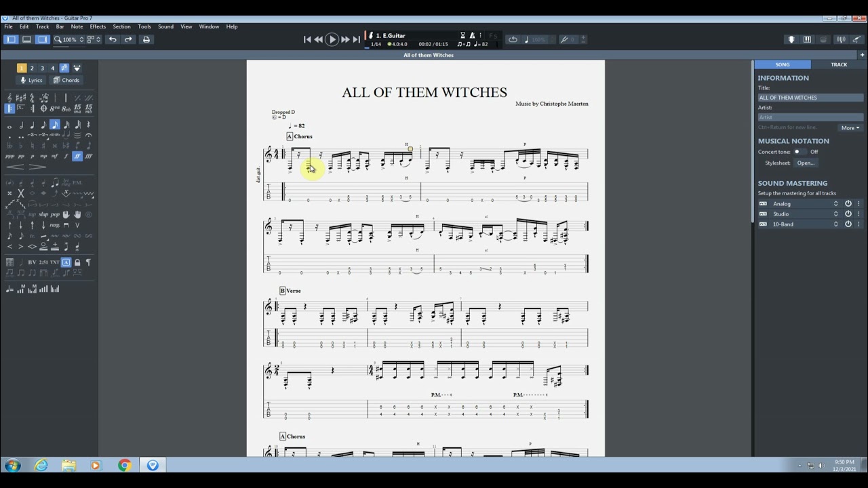This screenshot has height=488, width=868.
Task: Change Studio mastering preset
Action: [835, 213]
